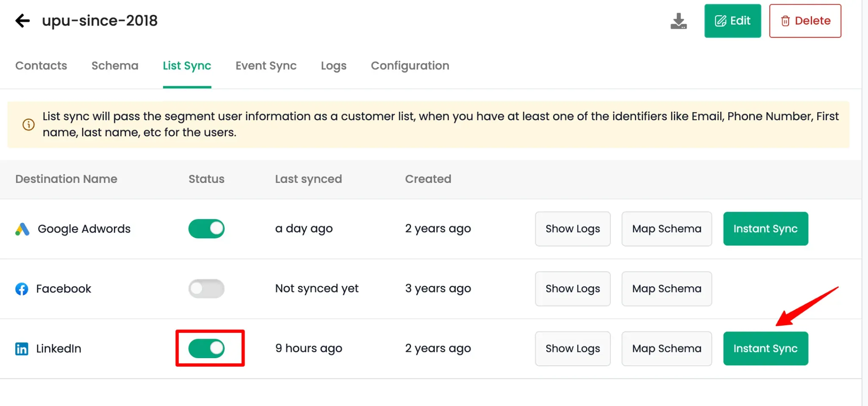The width and height of the screenshot is (868, 406).
Task: Click the Created column header
Action: (x=428, y=179)
